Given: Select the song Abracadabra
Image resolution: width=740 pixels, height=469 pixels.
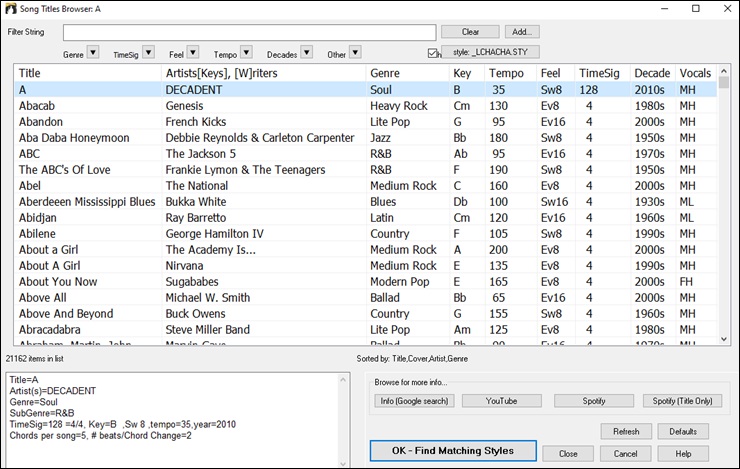Looking at the screenshot, I should (x=366, y=330).
